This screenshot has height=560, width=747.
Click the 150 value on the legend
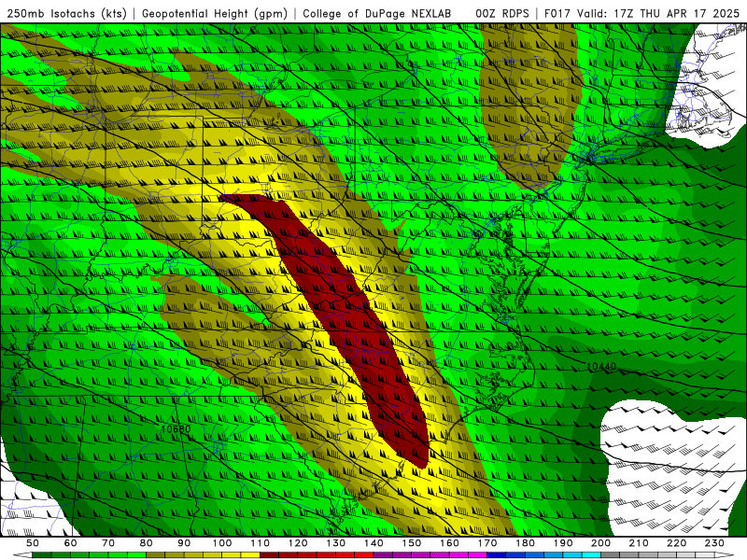pyautogui.click(x=412, y=543)
